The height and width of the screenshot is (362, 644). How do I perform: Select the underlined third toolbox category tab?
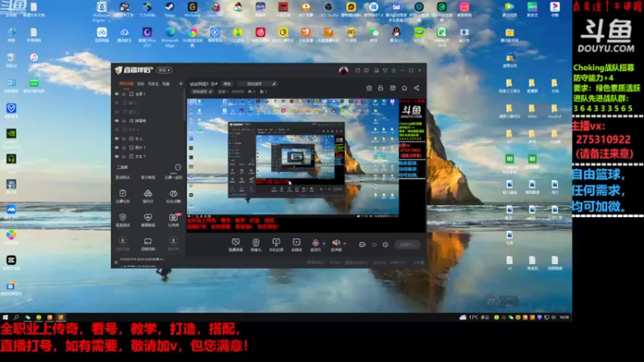pos(173,177)
